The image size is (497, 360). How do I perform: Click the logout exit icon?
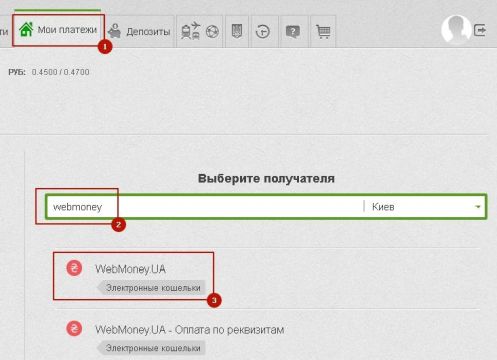(480, 30)
